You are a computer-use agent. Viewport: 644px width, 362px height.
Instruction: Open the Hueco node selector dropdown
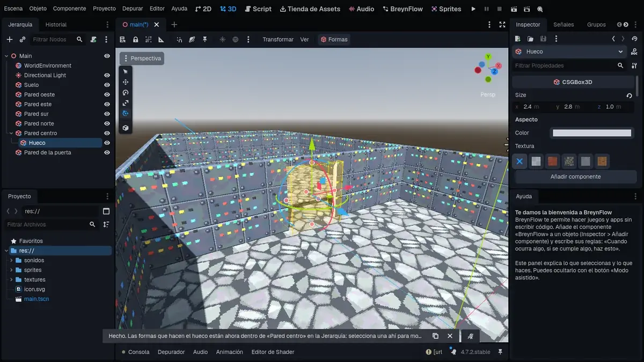[x=569, y=51]
